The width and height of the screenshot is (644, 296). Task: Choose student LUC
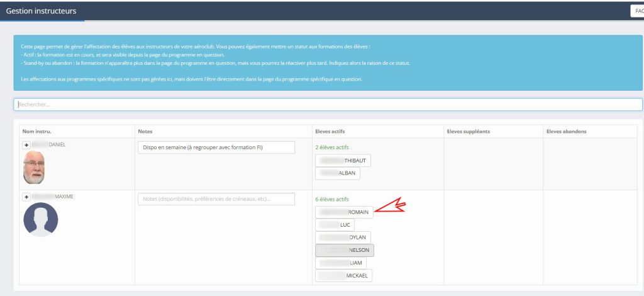[x=335, y=225]
